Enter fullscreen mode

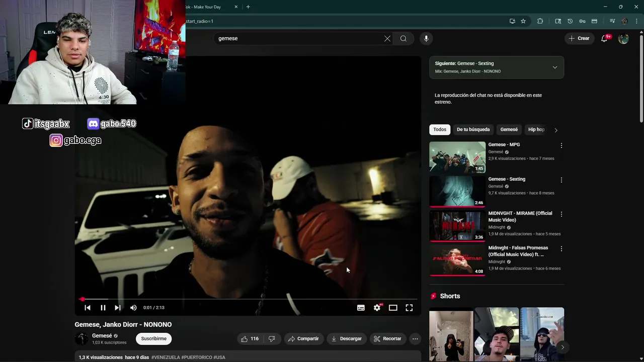click(x=409, y=308)
